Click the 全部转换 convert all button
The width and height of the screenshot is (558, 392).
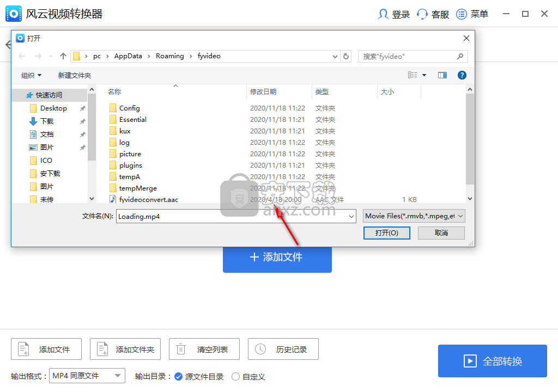coord(493,361)
